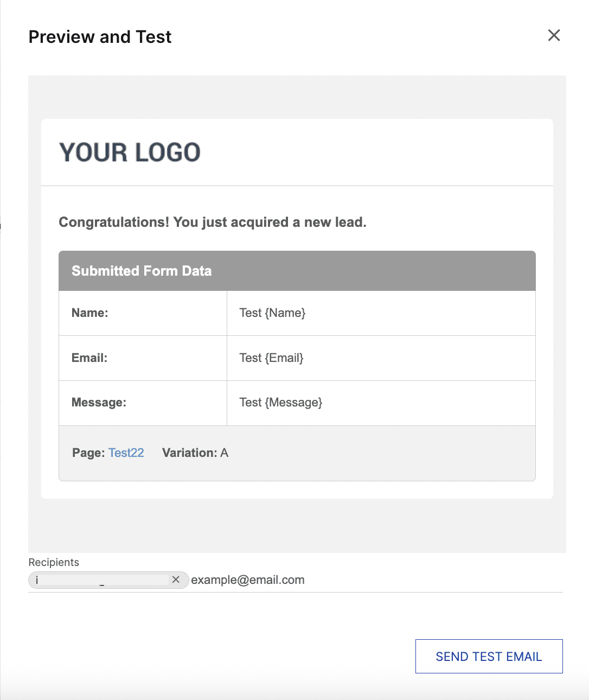Select the existing recipient chip
Image resolution: width=589 pixels, height=700 pixels.
(100, 580)
